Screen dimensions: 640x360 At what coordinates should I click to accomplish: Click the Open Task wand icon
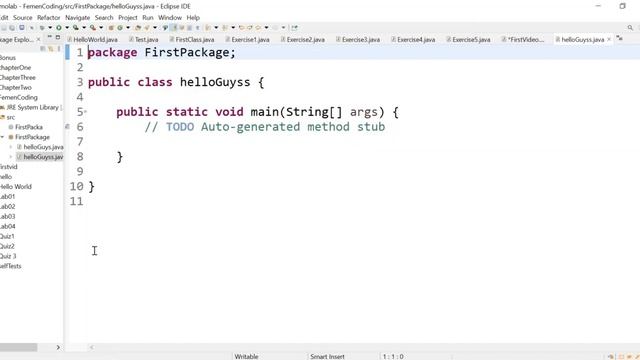tap(147, 28)
